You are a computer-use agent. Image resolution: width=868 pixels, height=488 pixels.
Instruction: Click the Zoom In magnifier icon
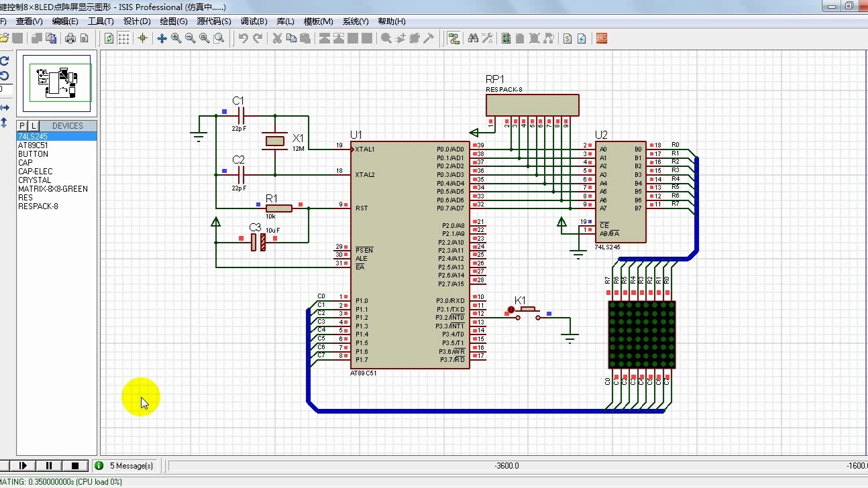coord(176,38)
